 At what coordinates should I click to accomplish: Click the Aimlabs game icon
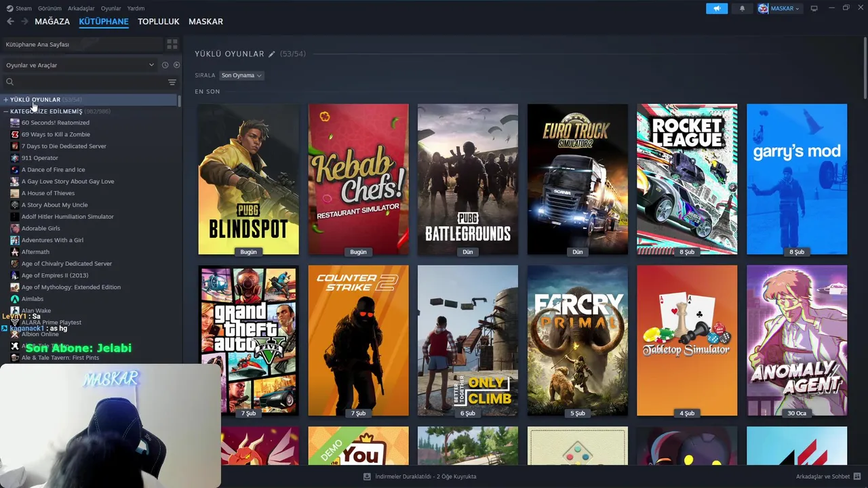tap(15, 299)
